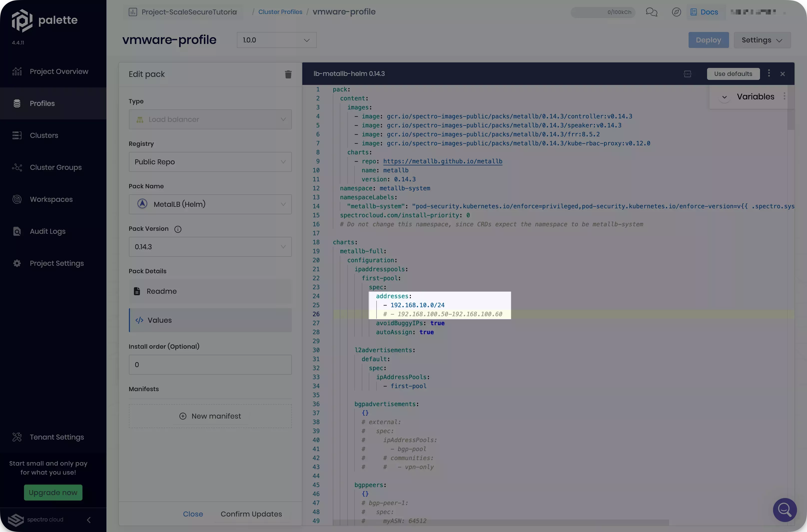The height and width of the screenshot is (532, 807).
Task: Click the autoAssign: true line
Action: [404, 332]
